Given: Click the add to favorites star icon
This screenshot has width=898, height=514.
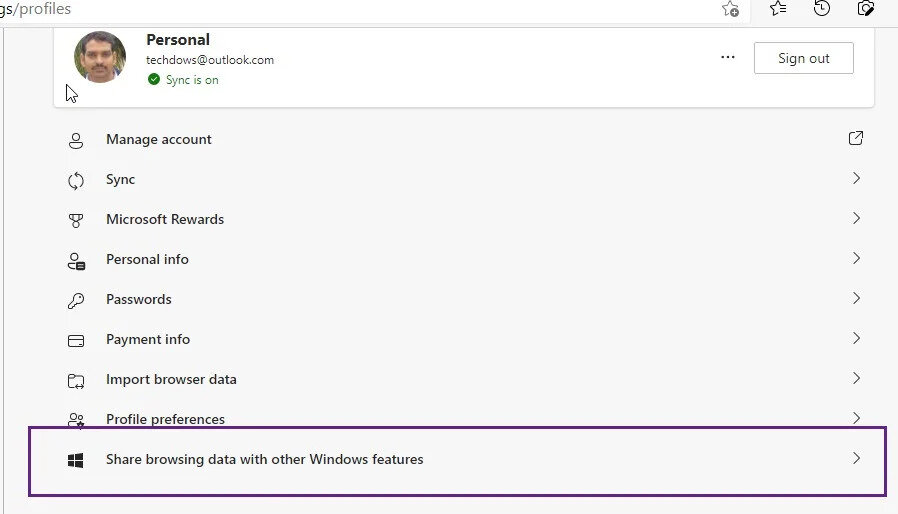Looking at the screenshot, I should pyautogui.click(x=730, y=9).
